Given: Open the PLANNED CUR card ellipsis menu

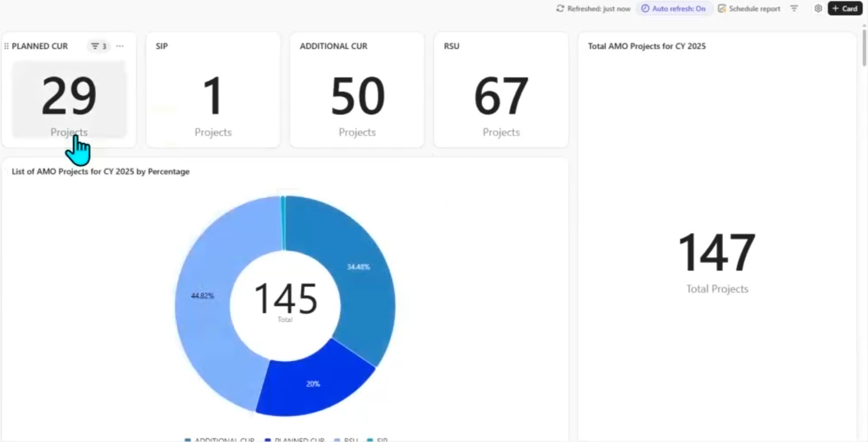Looking at the screenshot, I should [120, 46].
